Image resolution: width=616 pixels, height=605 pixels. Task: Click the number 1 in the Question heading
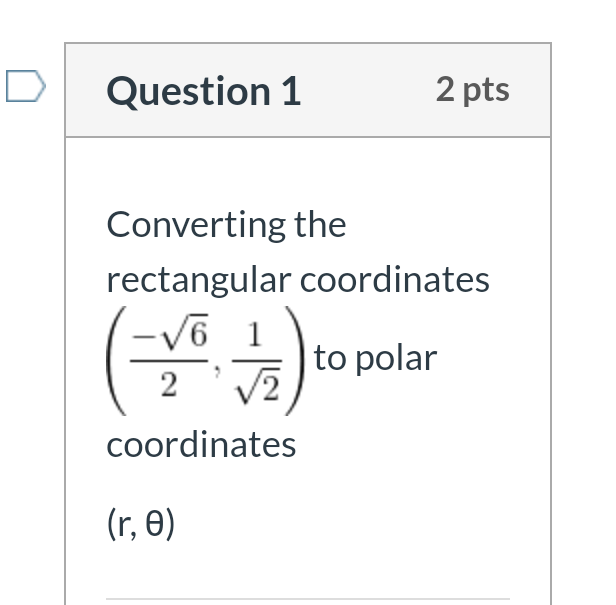click(292, 91)
